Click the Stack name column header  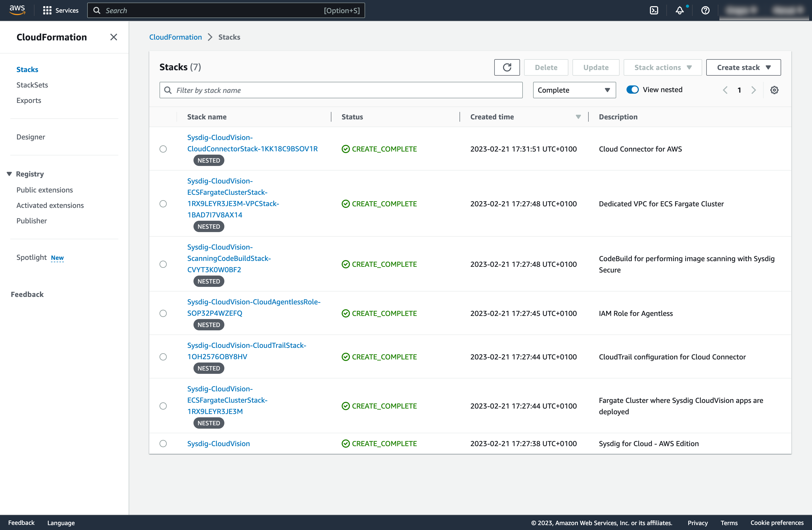(207, 117)
